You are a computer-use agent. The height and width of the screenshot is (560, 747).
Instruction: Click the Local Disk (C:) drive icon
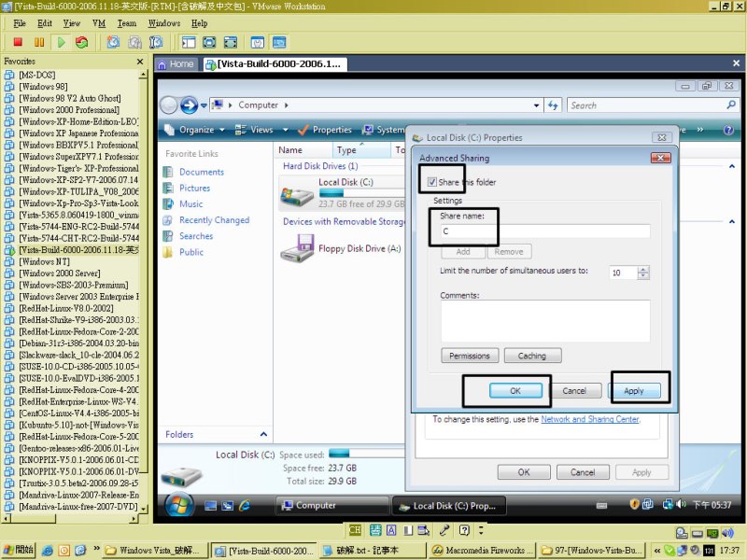[x=297, y=197]
